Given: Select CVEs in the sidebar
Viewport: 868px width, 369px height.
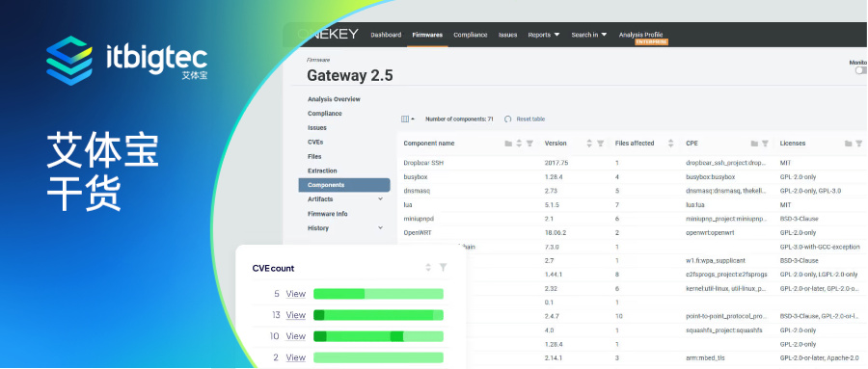Looking at the screenshot, I should (x=315, y=143).
